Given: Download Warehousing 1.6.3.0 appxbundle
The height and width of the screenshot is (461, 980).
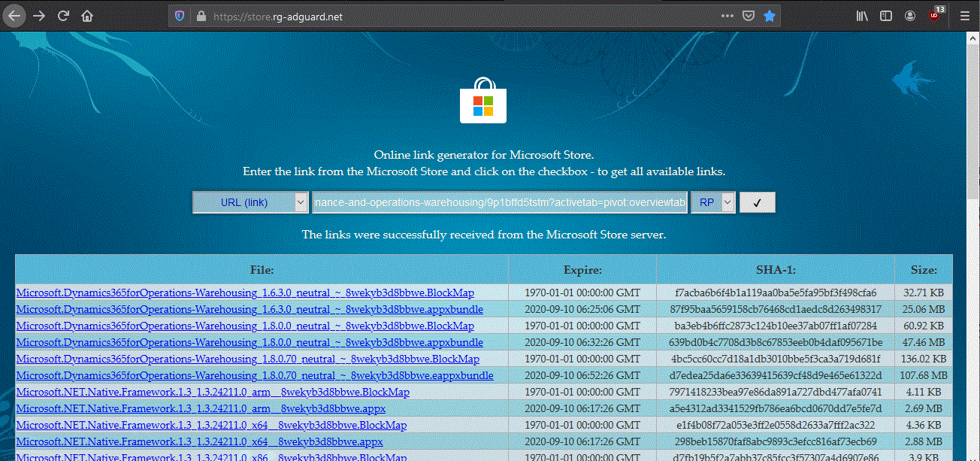Looking at the screenshot, I should pyautogui.click(x=250, y=309).
